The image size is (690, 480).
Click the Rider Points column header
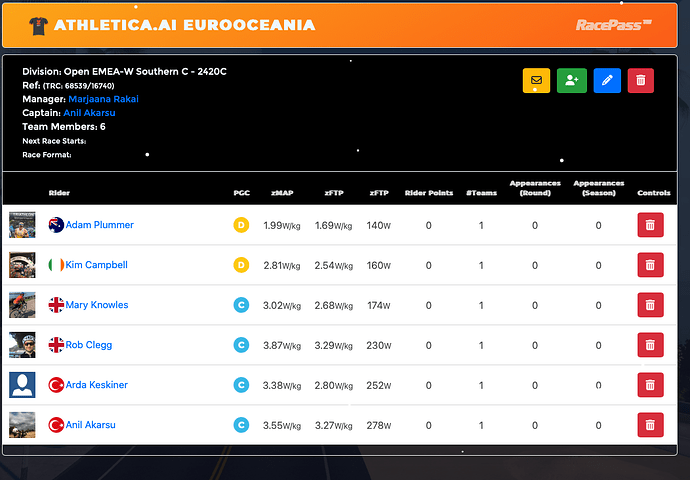(x=429, y=193)
